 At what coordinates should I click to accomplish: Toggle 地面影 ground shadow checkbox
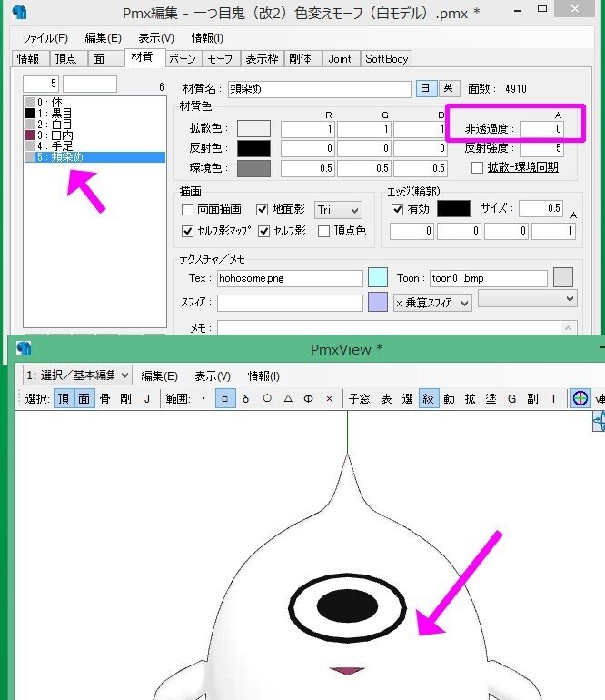pos(262,209)
